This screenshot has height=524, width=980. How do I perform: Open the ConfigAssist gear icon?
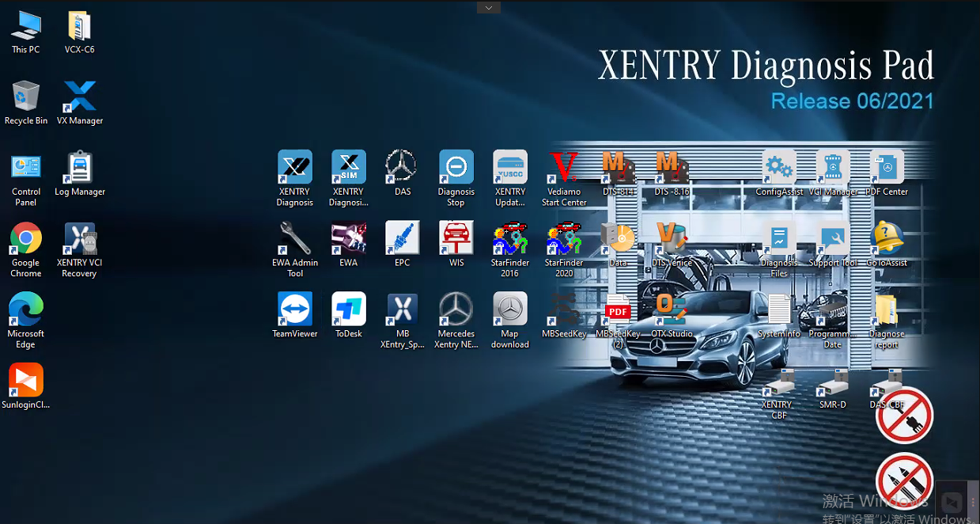click(779, 168)
